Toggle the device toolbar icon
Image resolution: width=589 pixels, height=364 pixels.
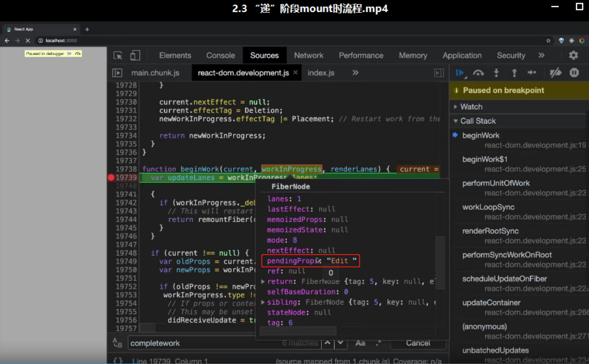(x=135, y=55)
